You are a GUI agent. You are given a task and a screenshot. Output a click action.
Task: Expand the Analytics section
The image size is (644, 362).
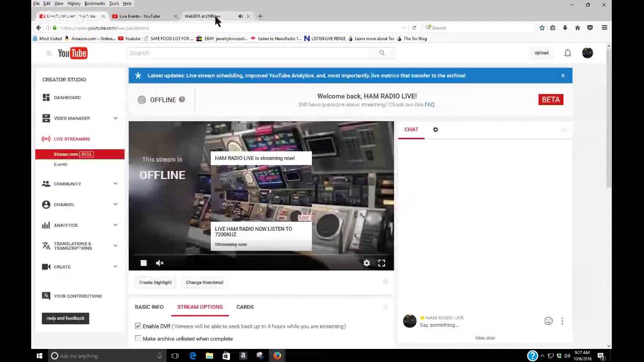click(115, 225)
